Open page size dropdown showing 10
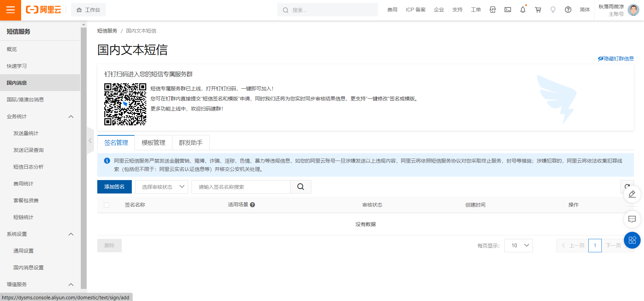Viewport: 644px width, 301px height. click(519, 246)
